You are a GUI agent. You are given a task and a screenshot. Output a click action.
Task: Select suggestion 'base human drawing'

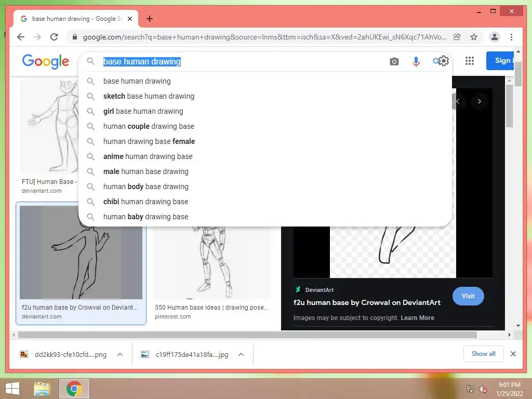(x=265, y=81)
